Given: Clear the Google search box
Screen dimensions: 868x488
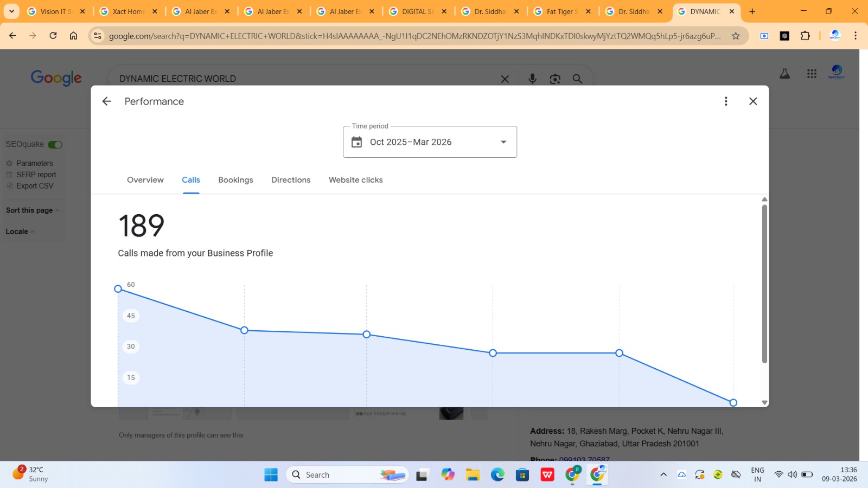Looking at the screenshot, I should tap(505, 79).
